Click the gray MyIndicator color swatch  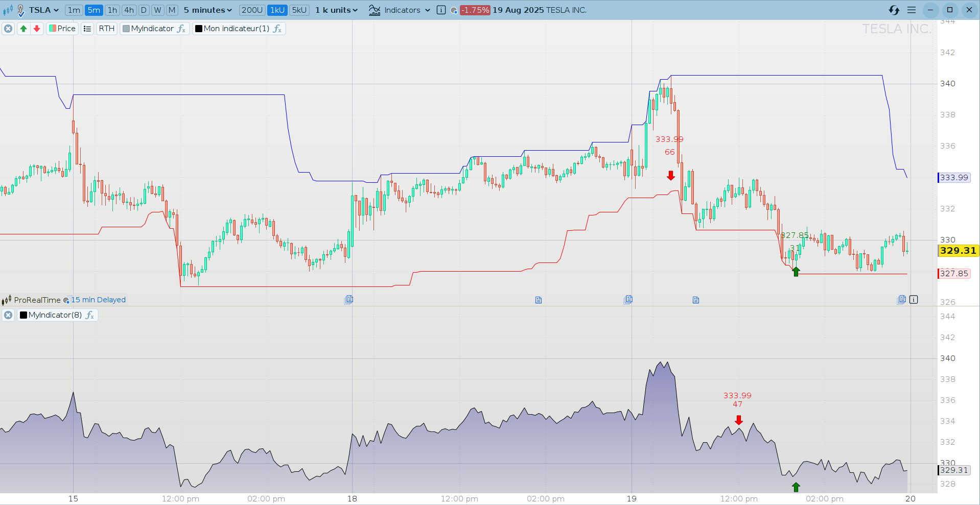coord(126,29)
